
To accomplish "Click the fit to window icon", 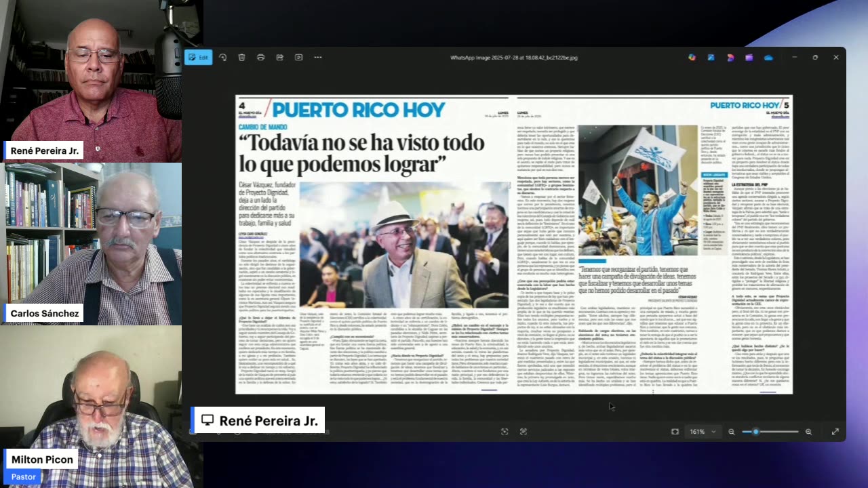I will pyautogui.click(x=675, y=432).
